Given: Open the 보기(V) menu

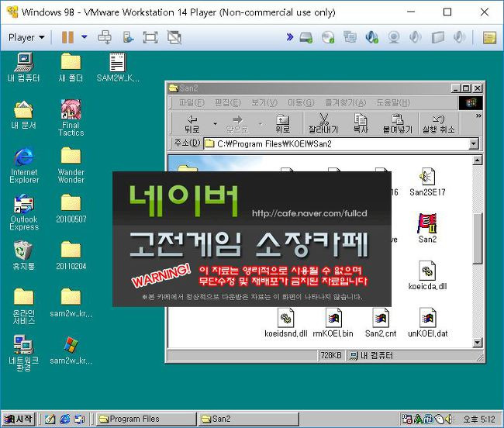Looking at the screenshot, I should (264, 103).
